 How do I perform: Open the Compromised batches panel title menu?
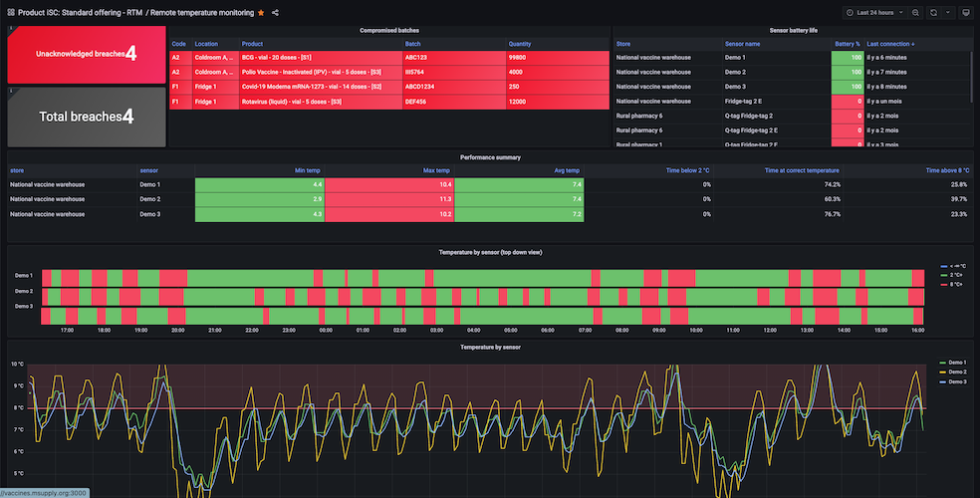point(388,31)
